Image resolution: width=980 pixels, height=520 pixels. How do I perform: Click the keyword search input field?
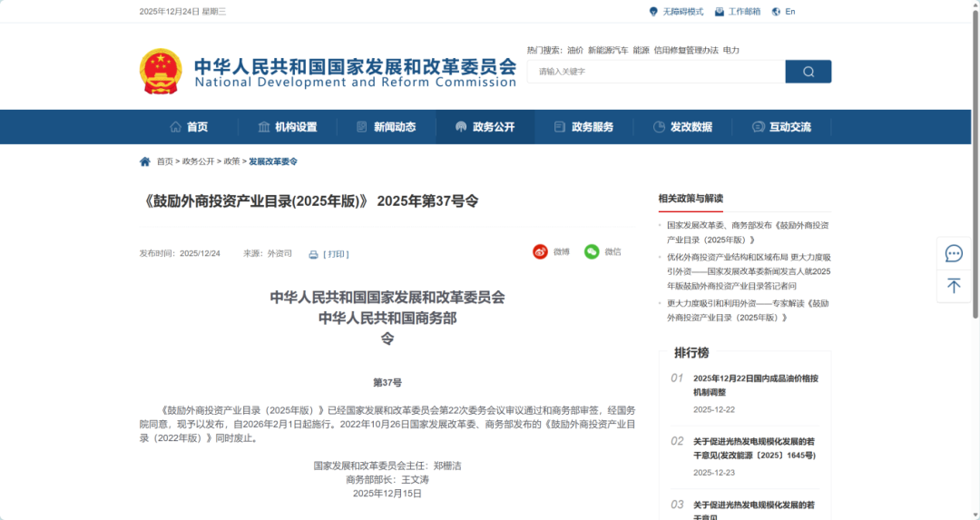655,72
